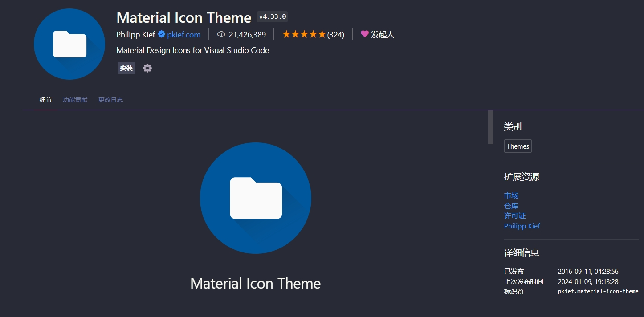Click the pkief.material-icon-theme identifier text
This screenshot has height=317, width=644.
(598, 291)
